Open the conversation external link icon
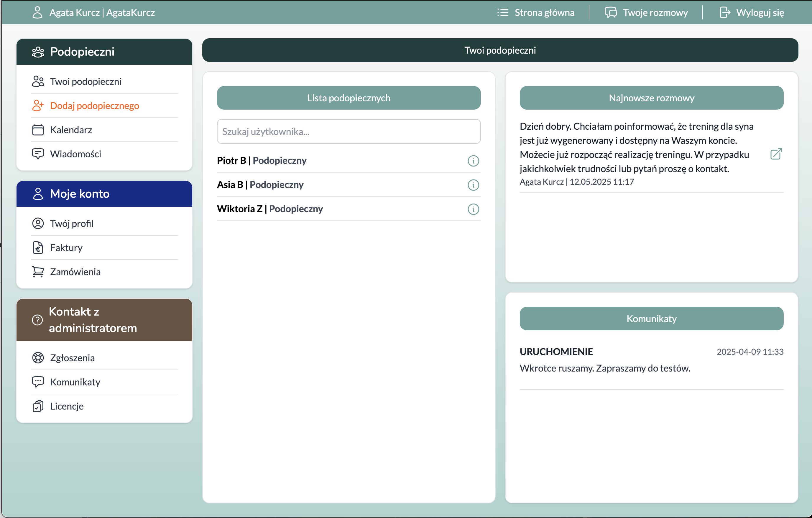 tap(776, 154)
